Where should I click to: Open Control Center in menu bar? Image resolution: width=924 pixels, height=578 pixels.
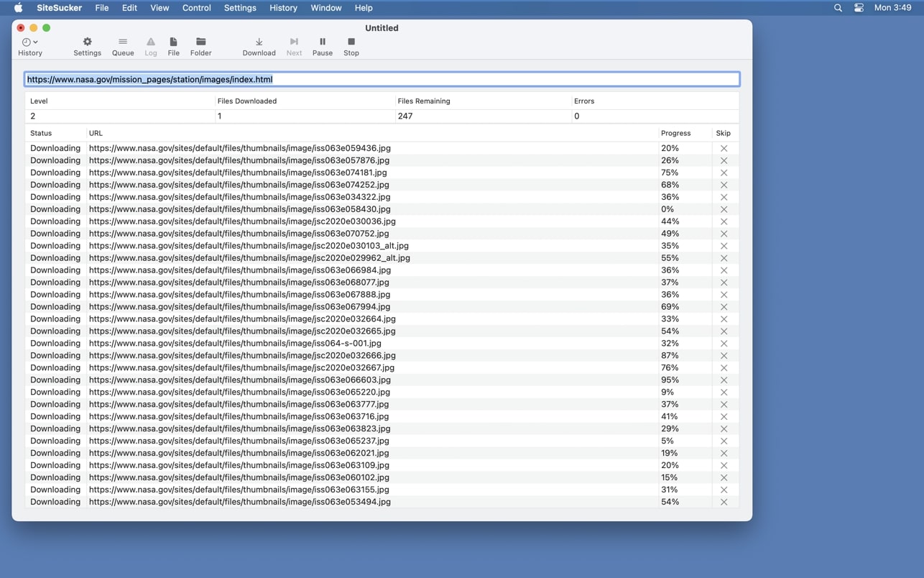(859, 8)
